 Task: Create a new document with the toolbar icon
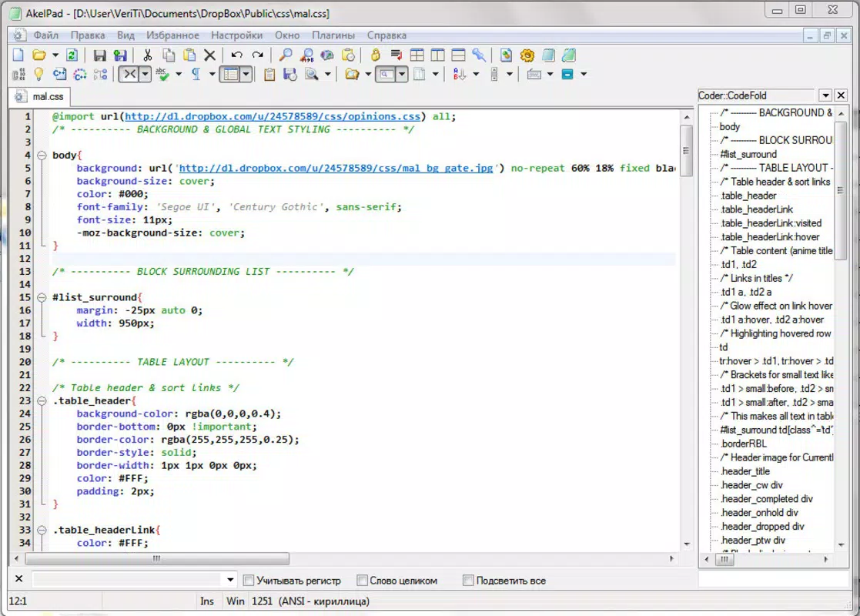click(18, 55)
